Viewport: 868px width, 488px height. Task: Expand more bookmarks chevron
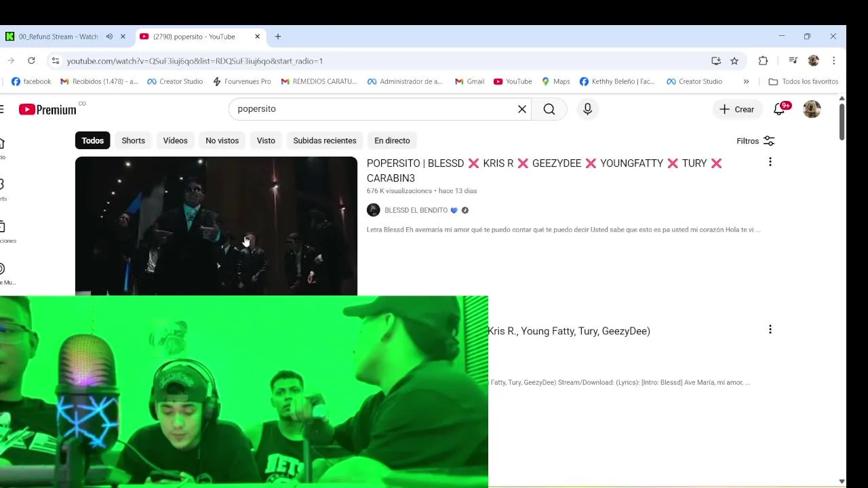(746, 81)
